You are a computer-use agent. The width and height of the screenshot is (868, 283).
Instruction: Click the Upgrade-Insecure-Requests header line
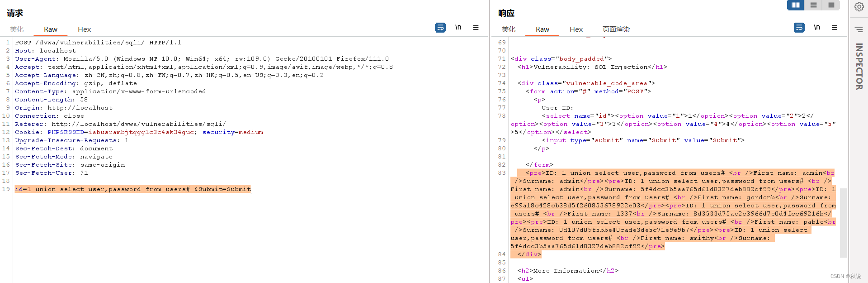pyautogui.click(x=72, y=140)
